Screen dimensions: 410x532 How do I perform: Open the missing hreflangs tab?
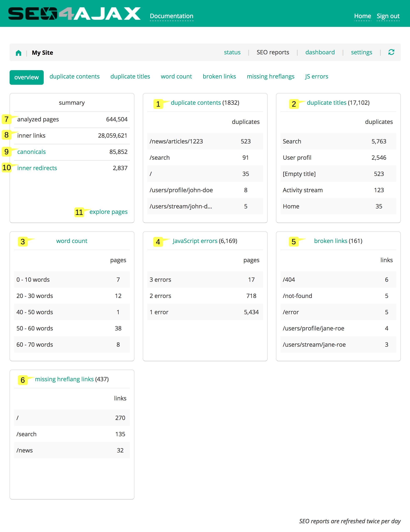[x=270, y=76]
